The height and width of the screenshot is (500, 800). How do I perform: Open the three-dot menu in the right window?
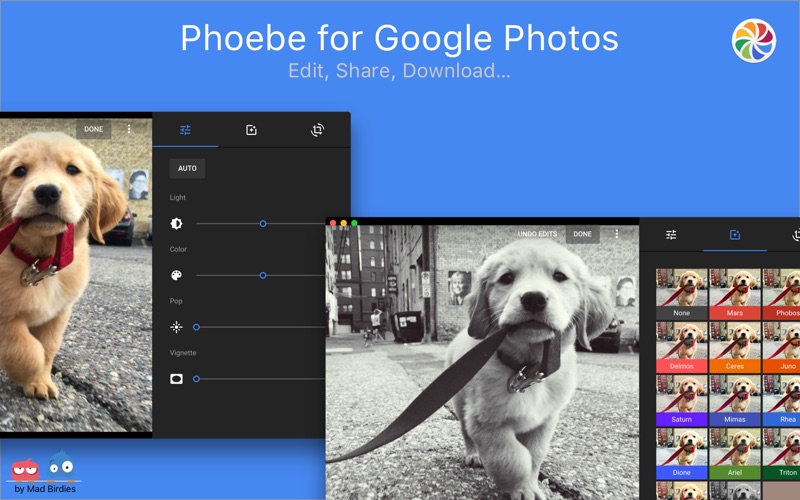point(616,234)
